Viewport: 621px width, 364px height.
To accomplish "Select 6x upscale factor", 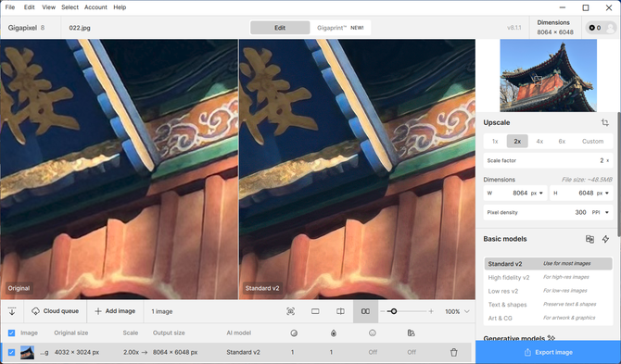I will point(562,142).
